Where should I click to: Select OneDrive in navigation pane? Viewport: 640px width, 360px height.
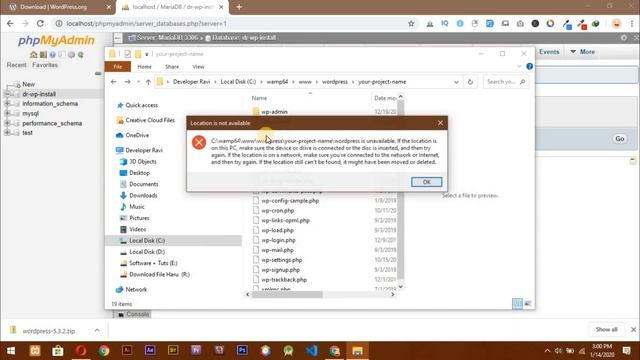tap(137, 135)
